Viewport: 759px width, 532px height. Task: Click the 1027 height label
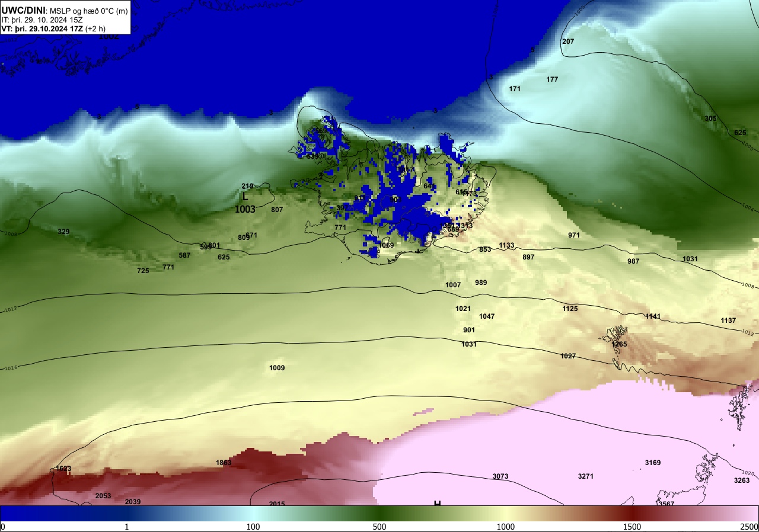click(568, 356)
